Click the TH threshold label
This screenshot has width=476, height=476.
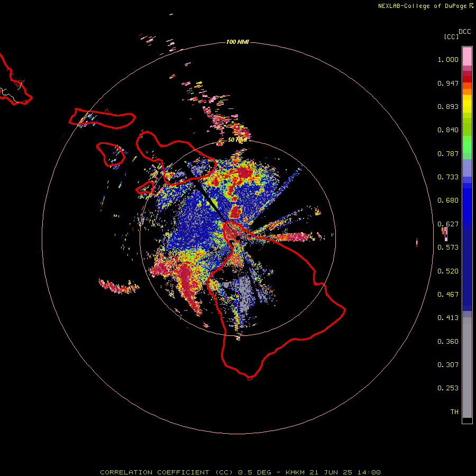454,412
